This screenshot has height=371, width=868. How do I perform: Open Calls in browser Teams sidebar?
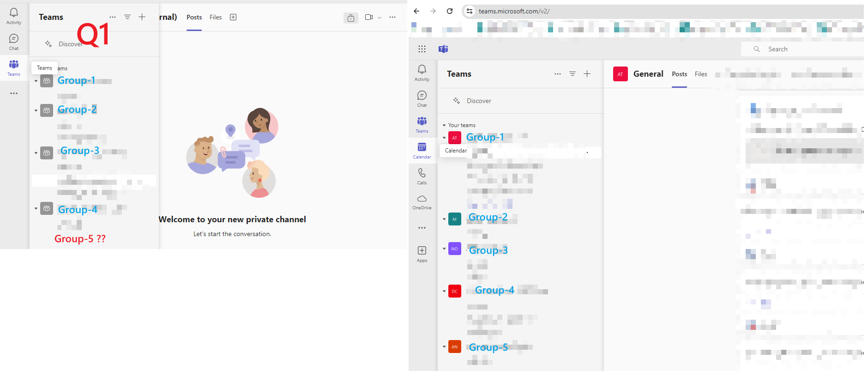tap(422, 176)
